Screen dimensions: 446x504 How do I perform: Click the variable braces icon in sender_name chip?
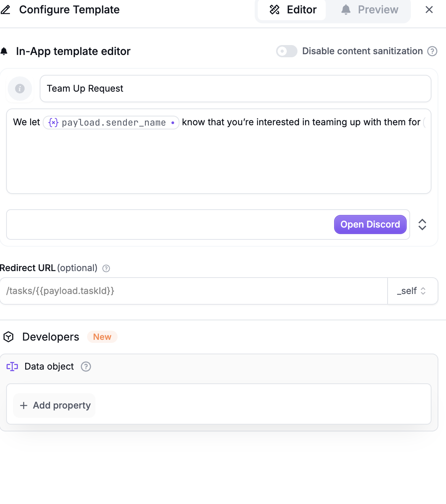point(53,123)
